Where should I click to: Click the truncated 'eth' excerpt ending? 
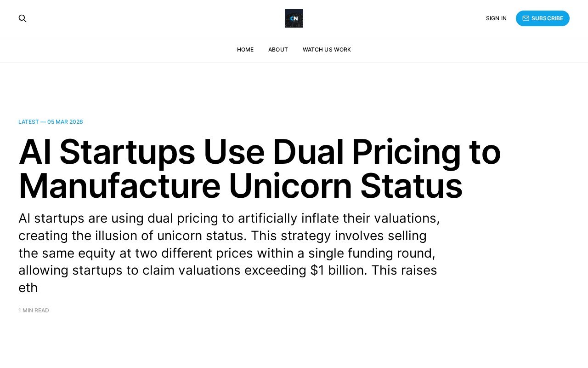coord(28,287)
